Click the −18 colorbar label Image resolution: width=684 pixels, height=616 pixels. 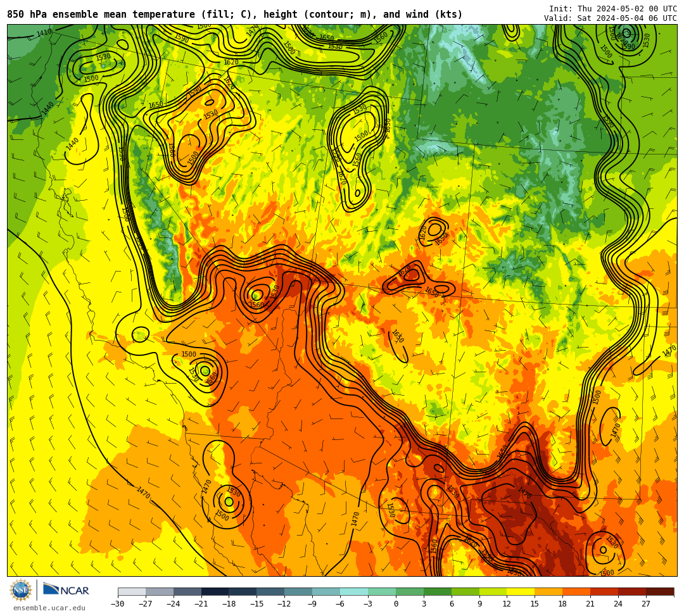coord(229,604)
